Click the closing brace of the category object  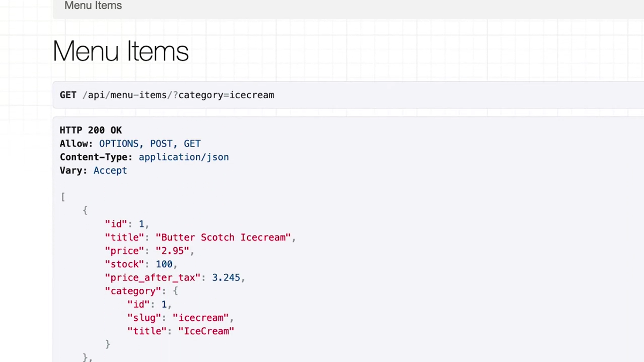pyautogui.click(x=108, y=344)
